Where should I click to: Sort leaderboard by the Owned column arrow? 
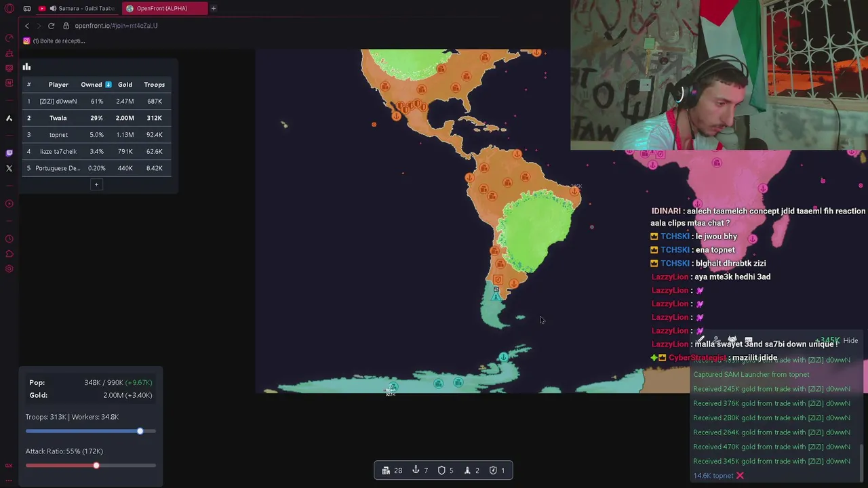108,85
